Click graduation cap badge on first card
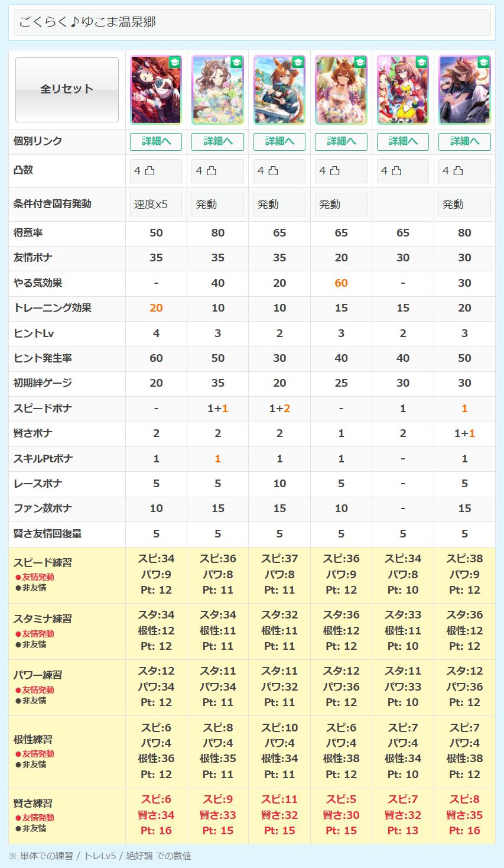 click(x=174, y=63)
